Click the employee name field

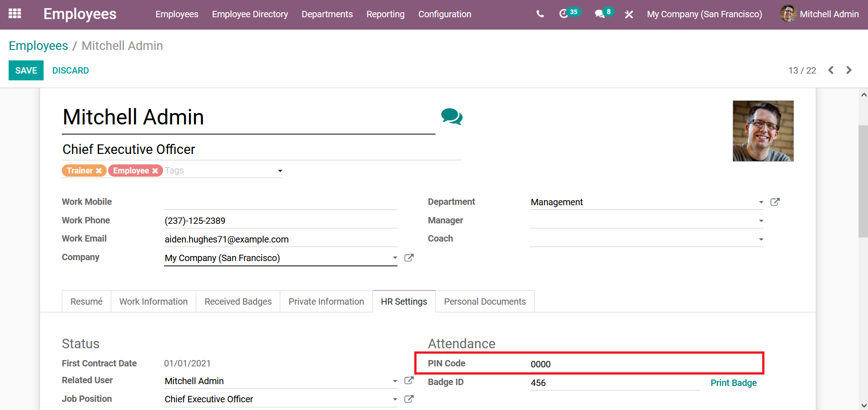pos(248,117)
